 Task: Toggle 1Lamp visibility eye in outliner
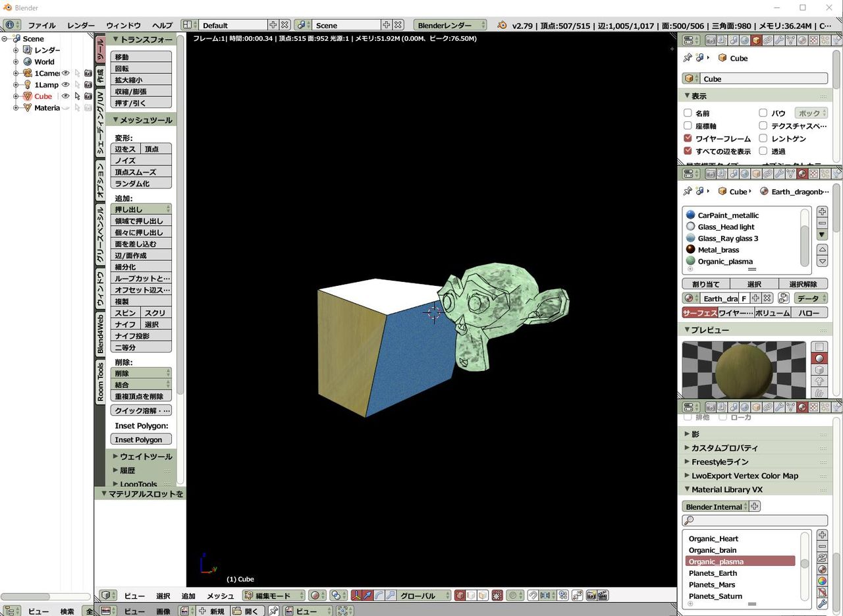(65, 84)
